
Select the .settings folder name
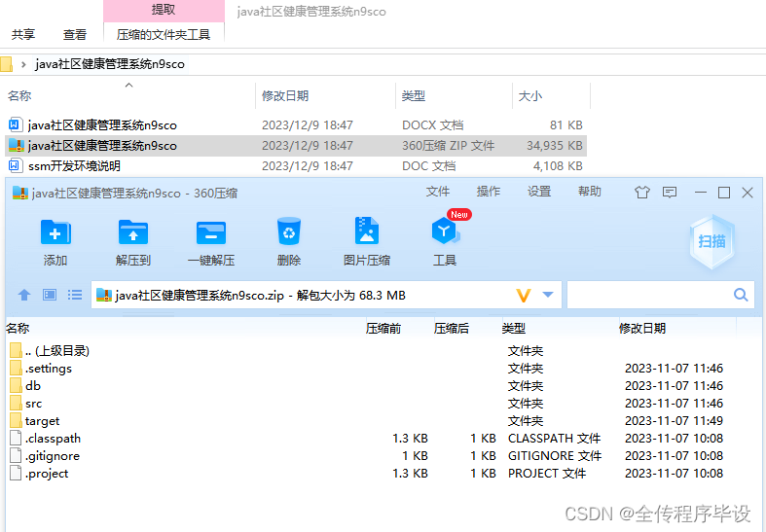pos(49,368)
